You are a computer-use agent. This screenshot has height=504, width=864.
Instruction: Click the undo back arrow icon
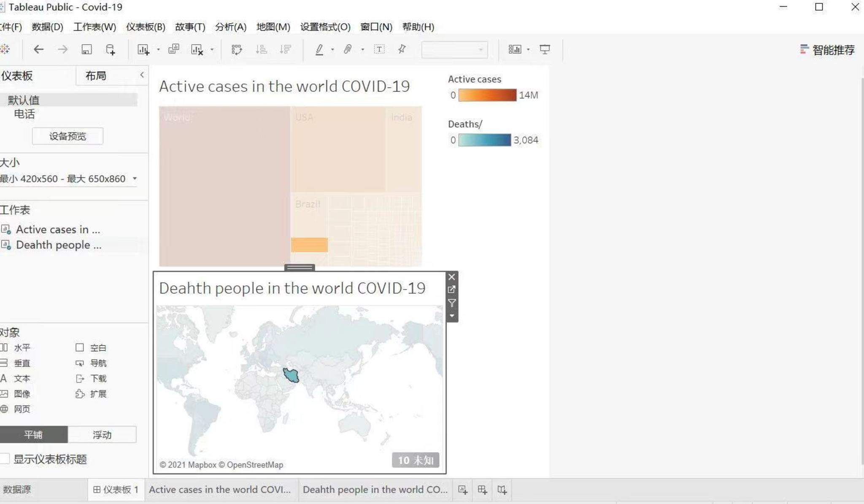tap(38, 49)
